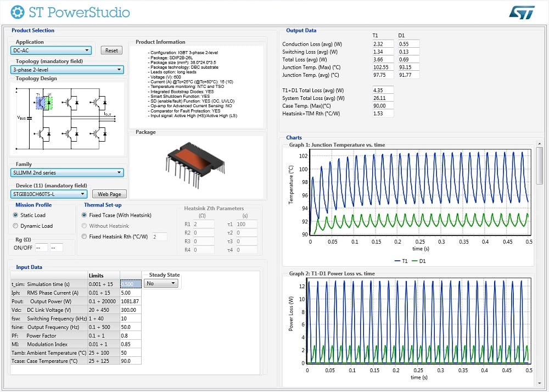Viewport: 549px width, 392px height.
Task: Click the t_sim simulation time input field
Action: pos(130,283)
